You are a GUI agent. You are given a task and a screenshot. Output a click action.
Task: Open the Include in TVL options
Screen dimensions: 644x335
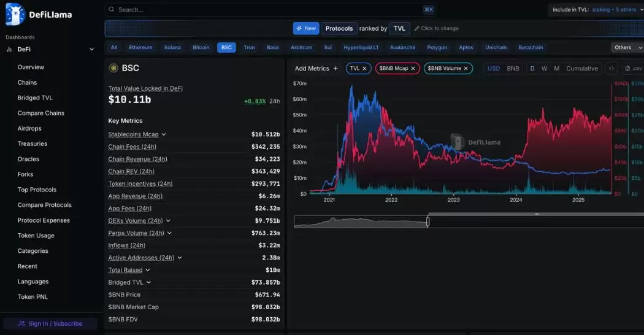coord(597,9)
